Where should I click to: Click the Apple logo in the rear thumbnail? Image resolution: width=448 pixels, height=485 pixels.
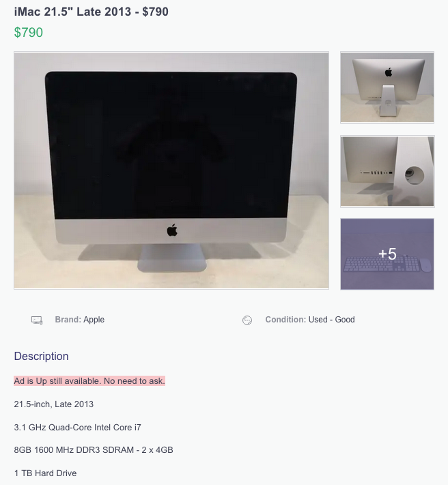[389, 72]
